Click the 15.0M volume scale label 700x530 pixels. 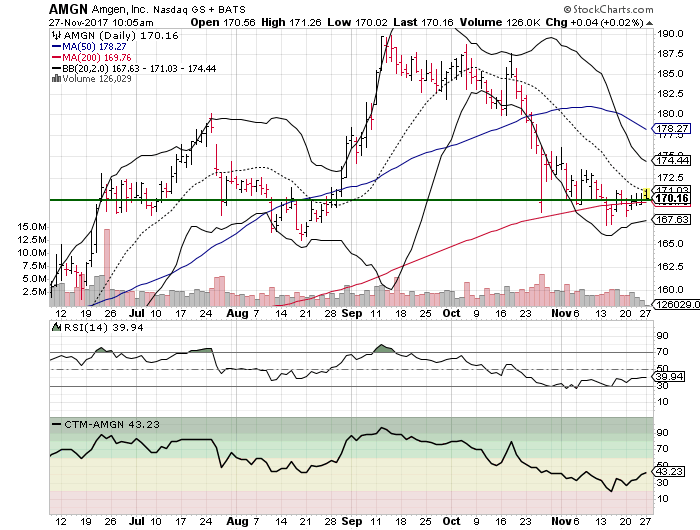click(32, 227)
